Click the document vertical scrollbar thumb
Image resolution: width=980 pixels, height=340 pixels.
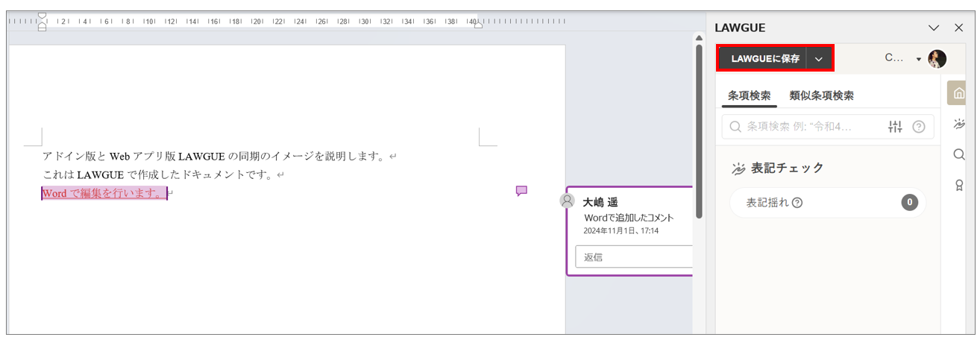[699, 130]
